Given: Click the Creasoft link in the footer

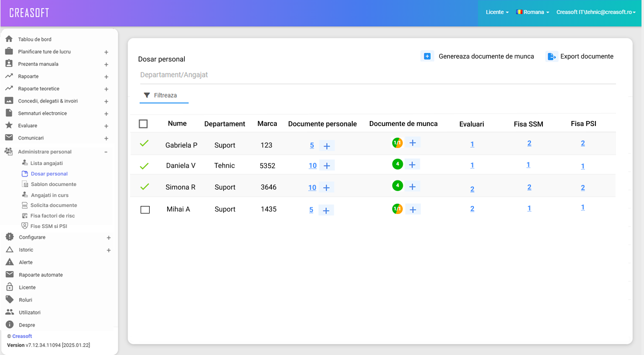Looking at the screenshot, I should coord(22,336).
